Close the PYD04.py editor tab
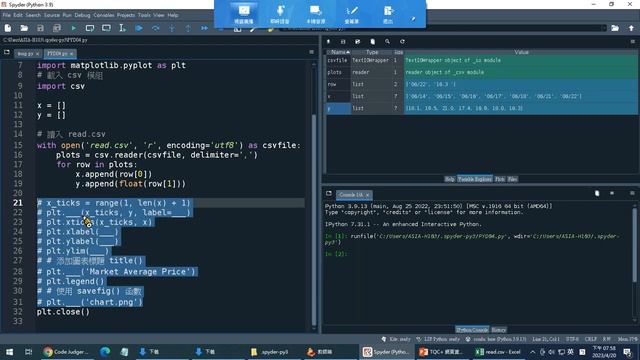Viewport: 640px width, 360px height. (x=71, y=54)
